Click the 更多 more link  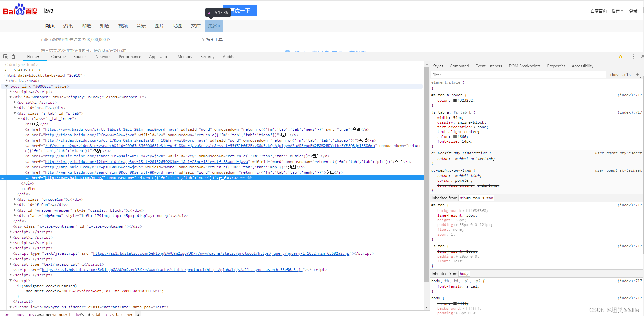click(x=214, y=26)
